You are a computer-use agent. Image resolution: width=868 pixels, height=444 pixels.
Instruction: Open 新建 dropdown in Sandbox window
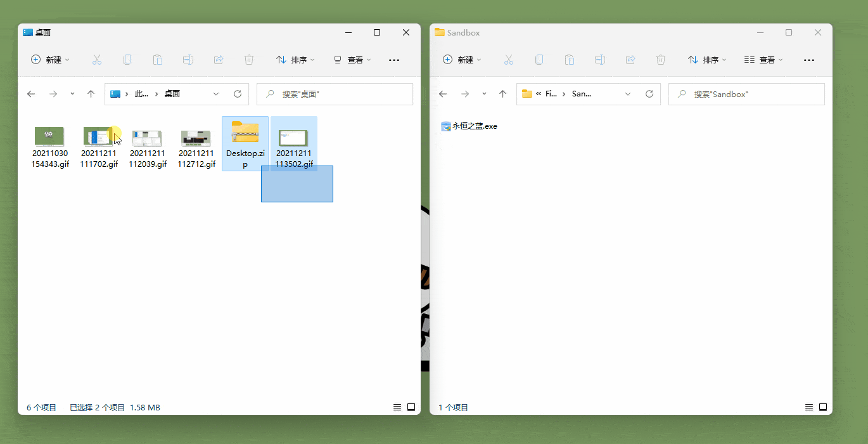462,60
